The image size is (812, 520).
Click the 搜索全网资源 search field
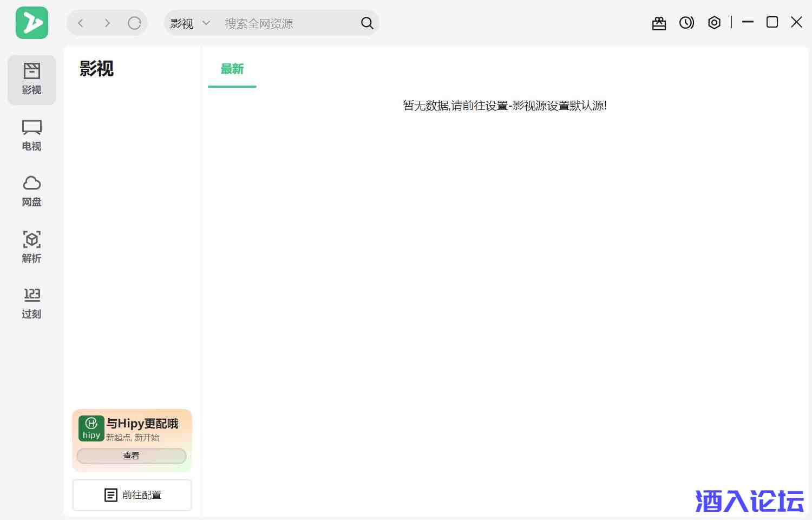287,23
